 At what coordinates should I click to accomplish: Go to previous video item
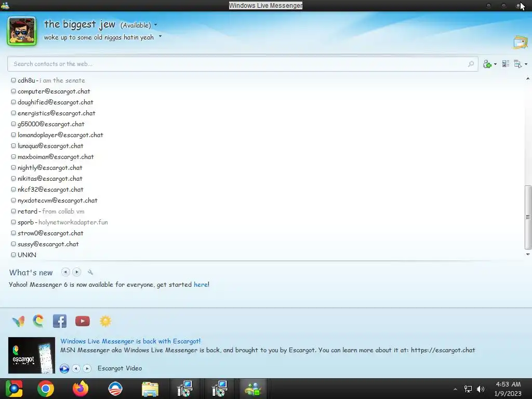pos(76,368)
